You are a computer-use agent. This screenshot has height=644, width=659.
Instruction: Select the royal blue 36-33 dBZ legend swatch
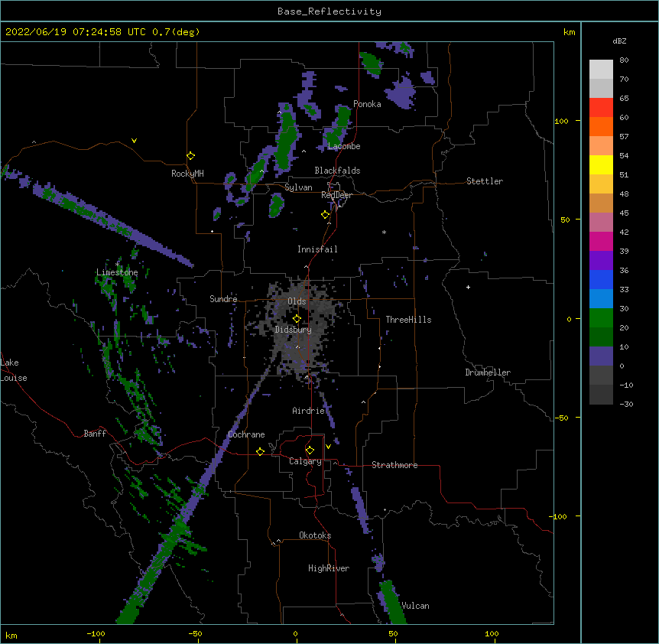(601, 279)
